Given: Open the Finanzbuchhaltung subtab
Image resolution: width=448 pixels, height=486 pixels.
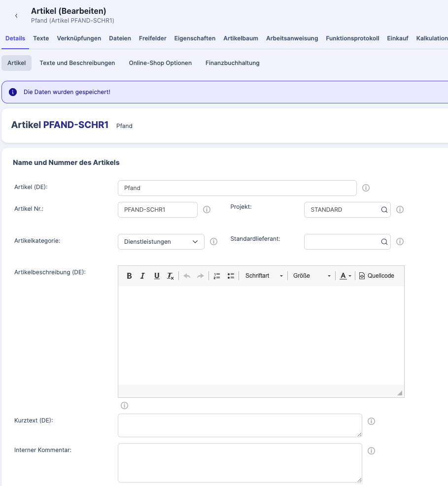Looking at the screenshot, I should [232, 63].
